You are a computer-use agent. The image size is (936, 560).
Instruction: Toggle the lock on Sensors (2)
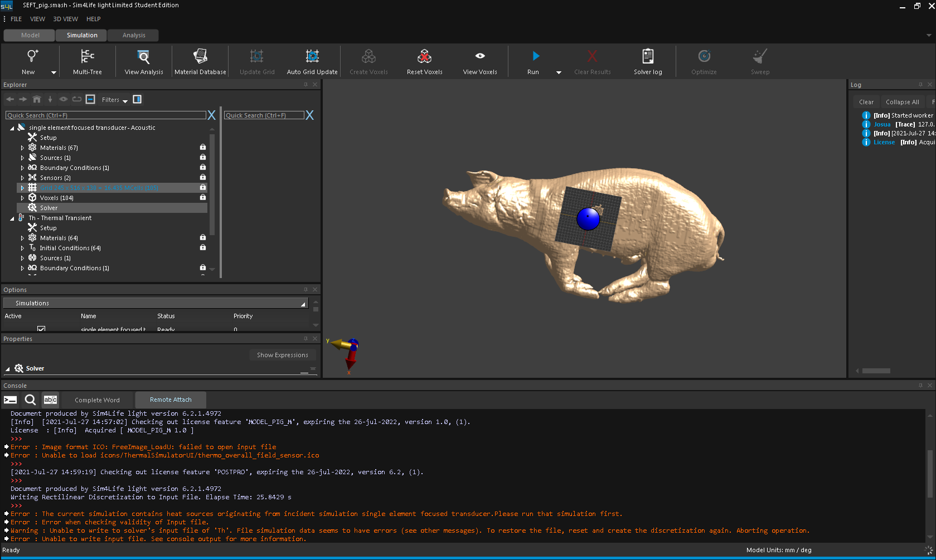point(203,177)
